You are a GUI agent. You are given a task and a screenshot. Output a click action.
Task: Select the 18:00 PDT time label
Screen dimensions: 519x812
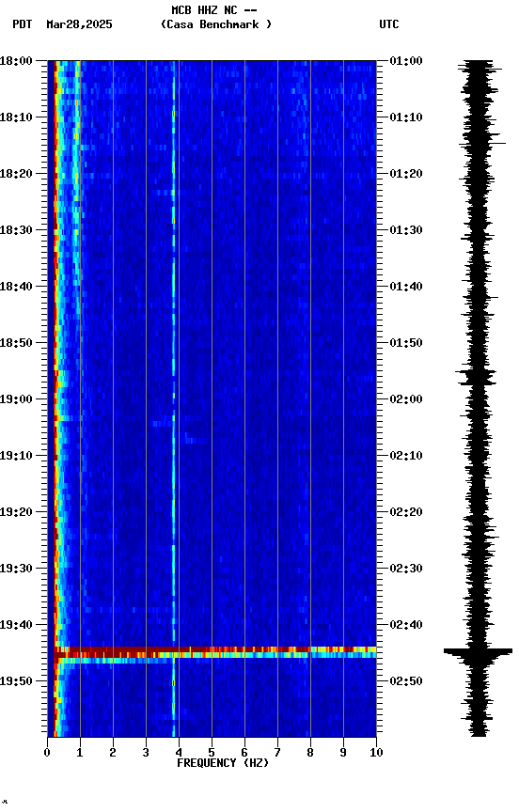(16, 60)
